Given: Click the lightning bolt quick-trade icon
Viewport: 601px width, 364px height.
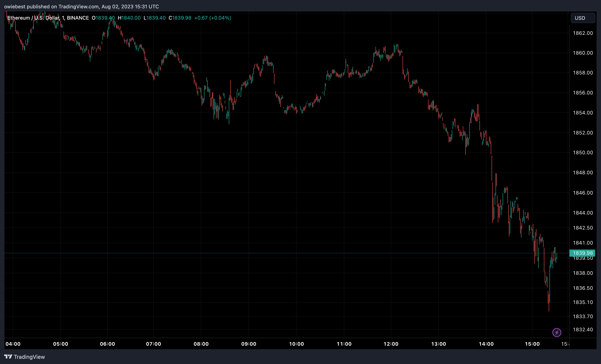Looking at the screenshot, I should (557, 332).
